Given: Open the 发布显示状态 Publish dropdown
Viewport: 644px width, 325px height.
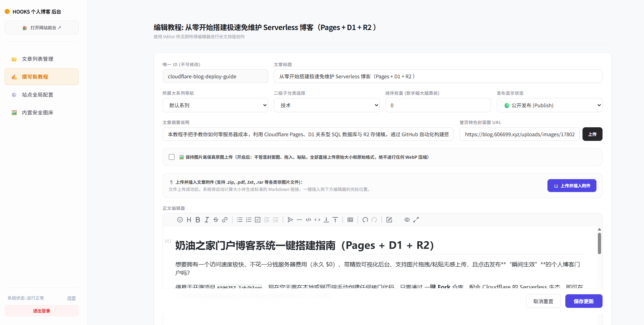Looking at the screenshot, I should 549,105.
